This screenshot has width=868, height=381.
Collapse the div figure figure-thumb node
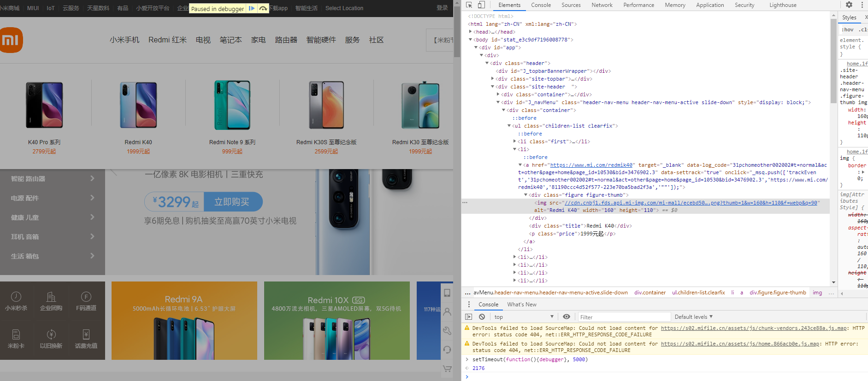[526, 195]
